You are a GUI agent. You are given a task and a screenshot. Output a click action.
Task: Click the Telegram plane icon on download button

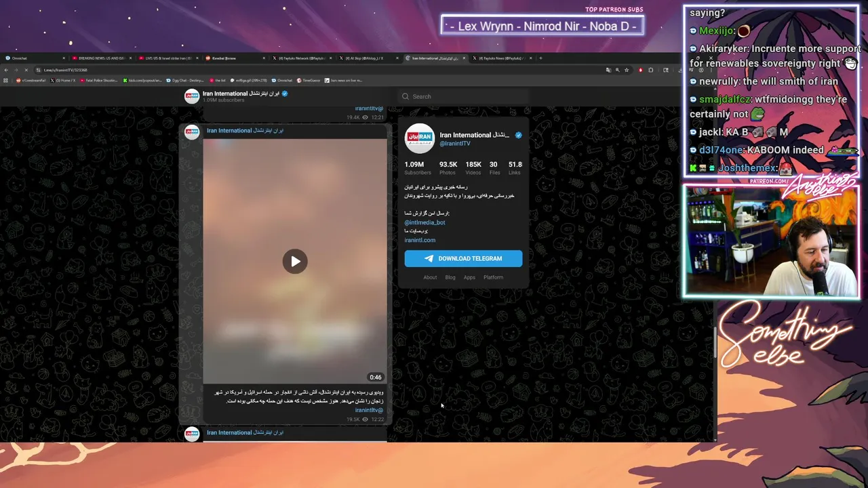click(429, 258)
